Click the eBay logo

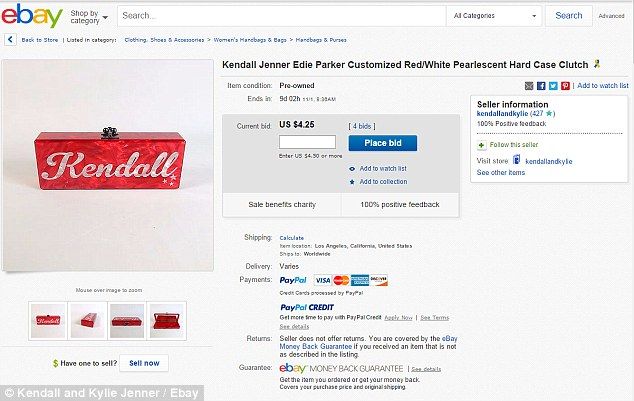[x=32, y=15]
